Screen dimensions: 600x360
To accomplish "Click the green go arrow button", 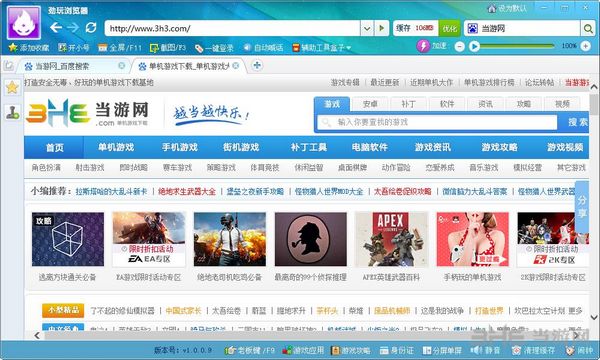I will coord(382,28).
